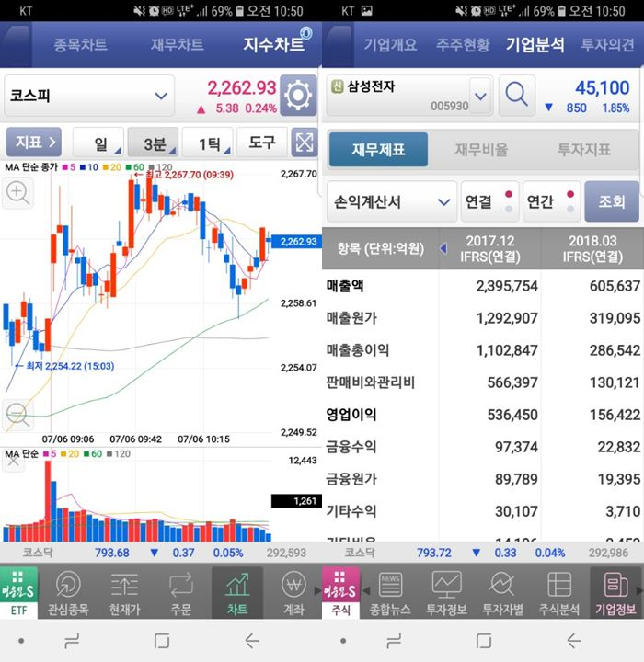Select the 지수차트 tab
Screen dimensions: 644x662
(x=274, y=45)
